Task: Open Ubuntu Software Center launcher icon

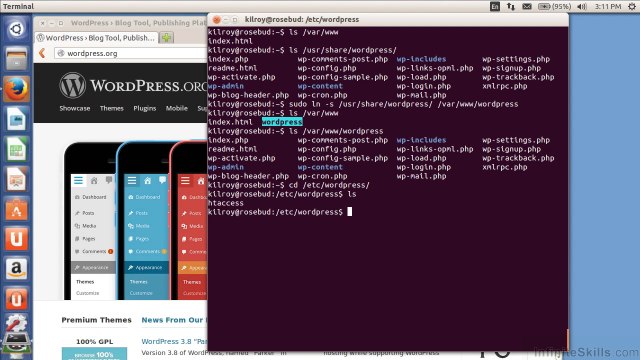Action: click(16, 209)
